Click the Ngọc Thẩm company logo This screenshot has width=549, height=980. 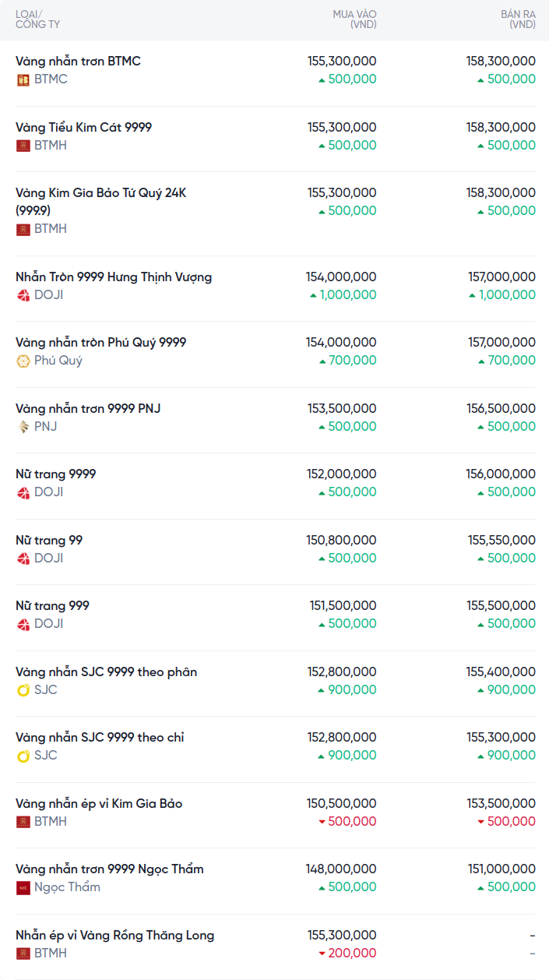(x=23, y=887)
